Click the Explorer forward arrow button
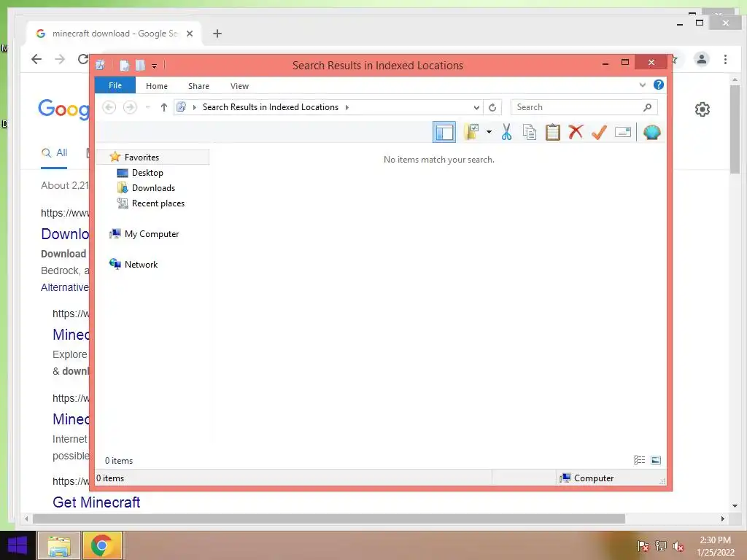The width and height of the screenshot is (747, 560). 130,107
